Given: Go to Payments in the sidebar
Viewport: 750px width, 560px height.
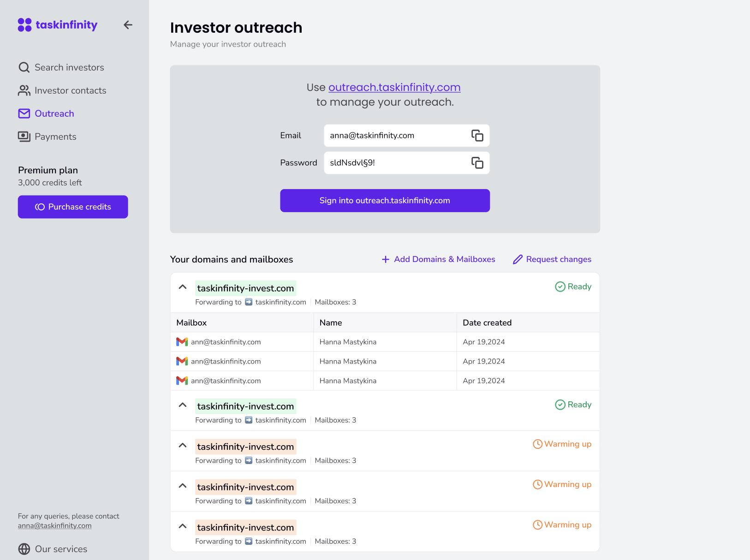Looking at the screenshot, I should click(x=55, y=137).
